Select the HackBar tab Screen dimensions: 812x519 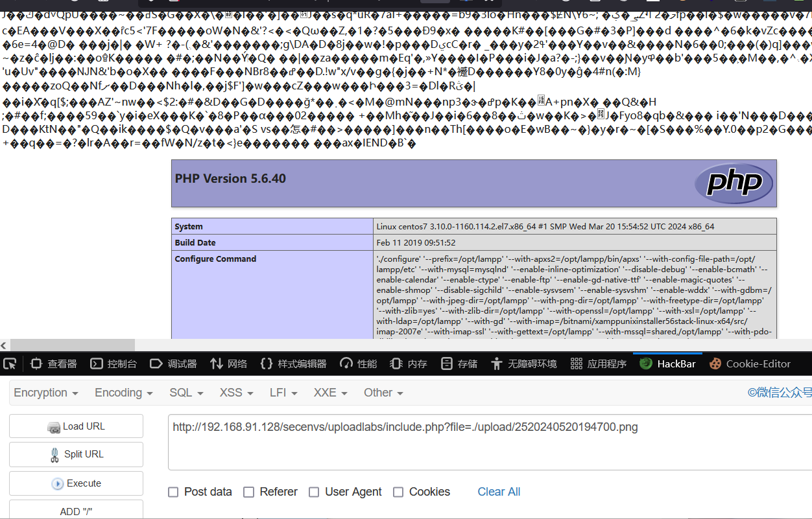(x=667, y=363)
